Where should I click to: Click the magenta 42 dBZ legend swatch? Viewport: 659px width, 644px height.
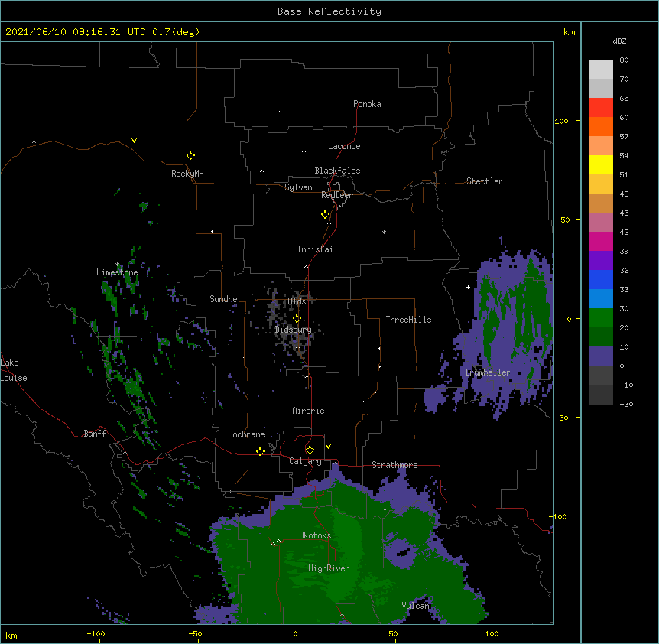click(601, 241)
